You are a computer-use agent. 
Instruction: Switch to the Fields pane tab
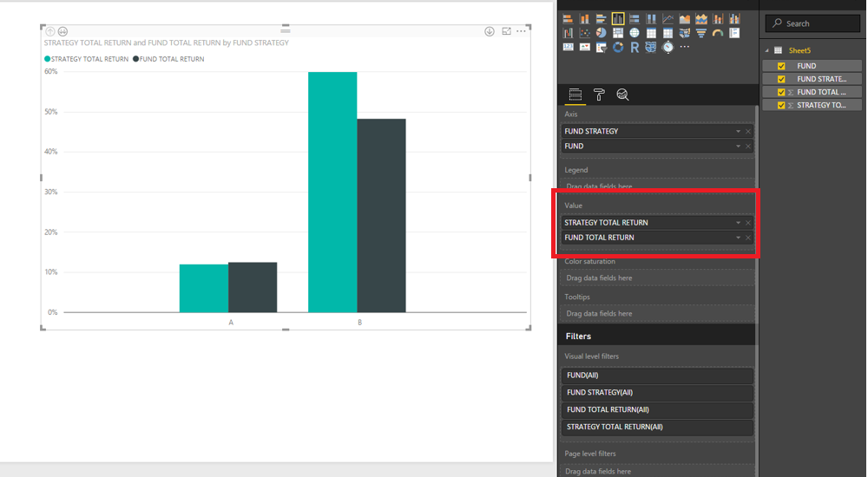575,95
